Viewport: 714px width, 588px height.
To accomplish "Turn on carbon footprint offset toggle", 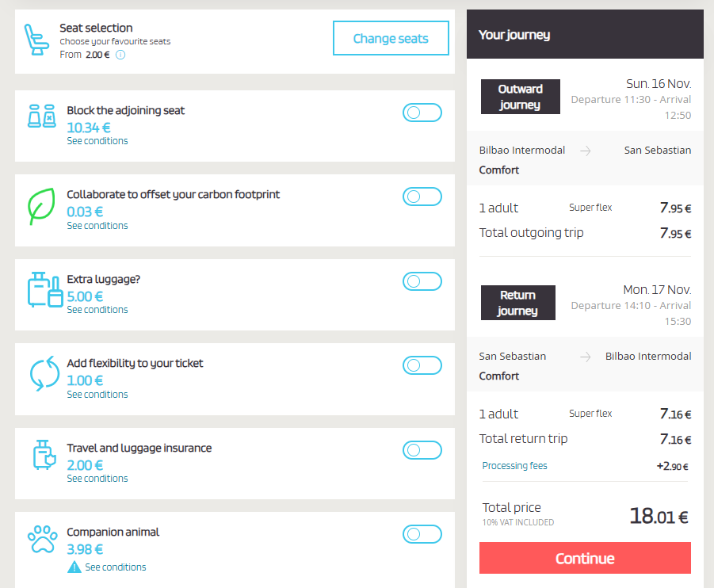I will click(x=422, y=197).
